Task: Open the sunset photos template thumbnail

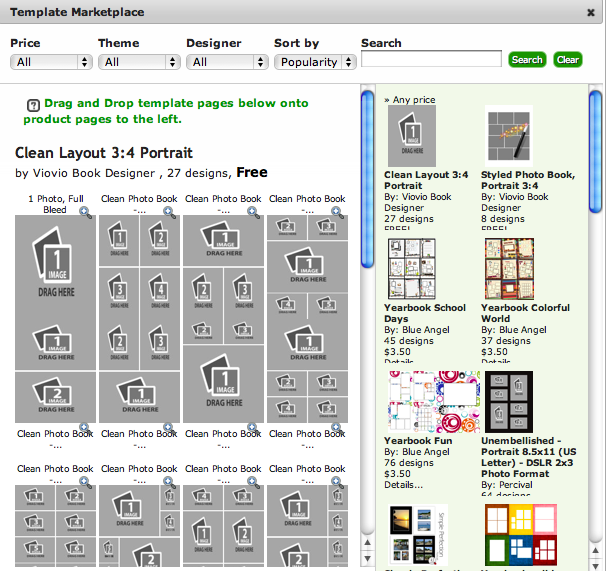Action: [x=418, y=535]
